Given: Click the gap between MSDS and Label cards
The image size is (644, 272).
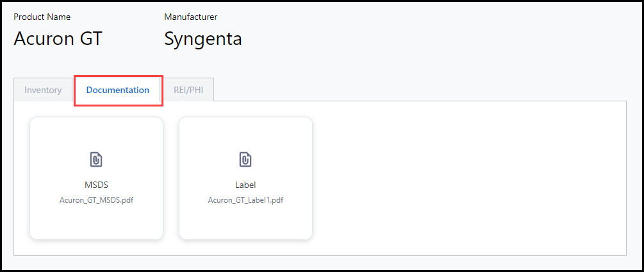Looking at the screenshot, I should pyautogui.click(x=171, y=178).
